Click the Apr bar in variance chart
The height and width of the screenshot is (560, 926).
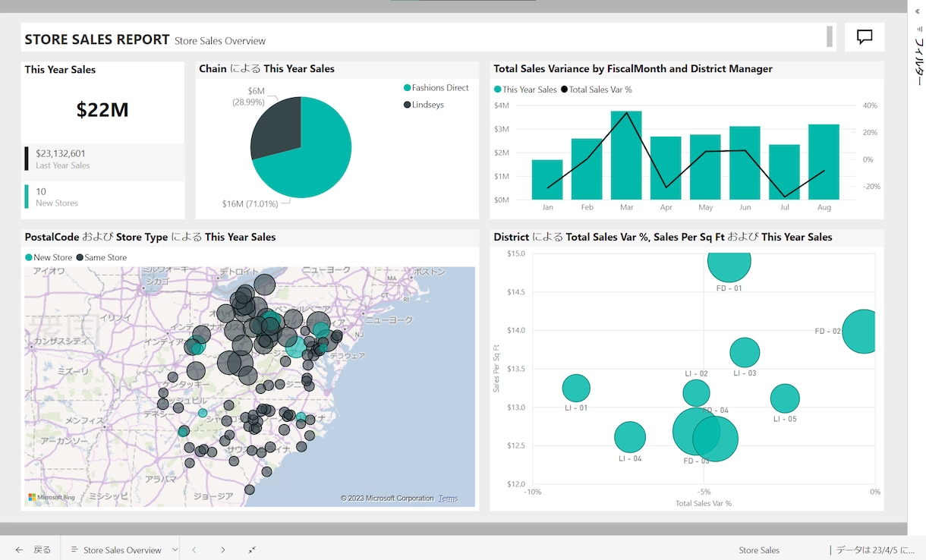coord(666,168)
